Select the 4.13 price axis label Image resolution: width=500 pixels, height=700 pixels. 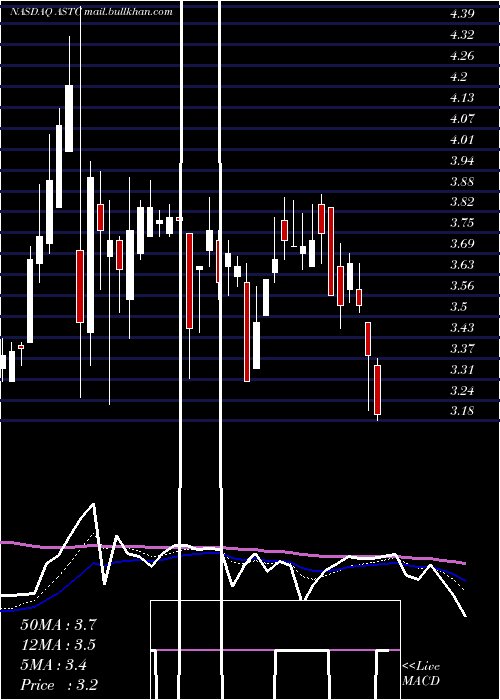point(462,97)
